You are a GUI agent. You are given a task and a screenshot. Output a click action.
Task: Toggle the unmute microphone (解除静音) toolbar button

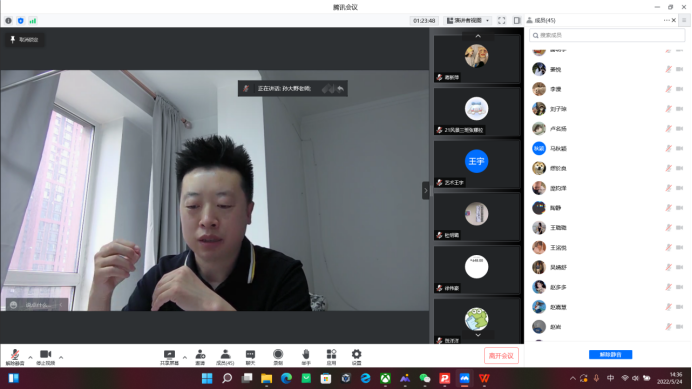[x=15, y=357]
